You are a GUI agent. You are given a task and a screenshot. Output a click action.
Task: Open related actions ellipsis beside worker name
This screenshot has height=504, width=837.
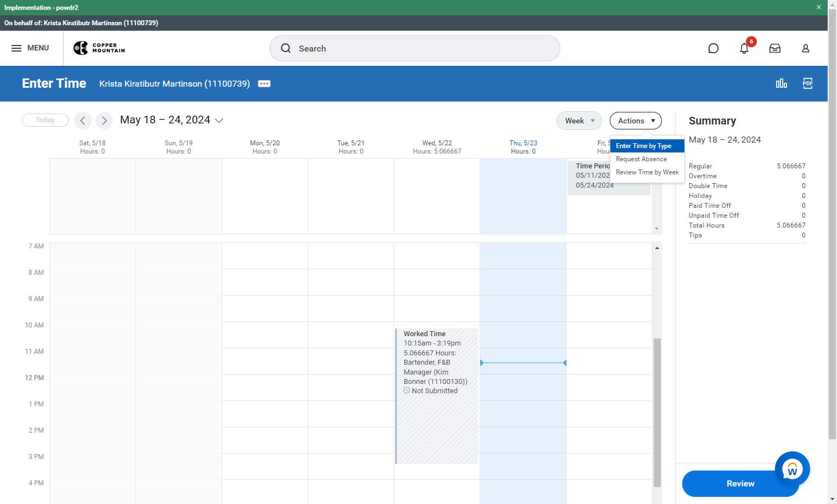pyautogui.click(x=265, y=84)
